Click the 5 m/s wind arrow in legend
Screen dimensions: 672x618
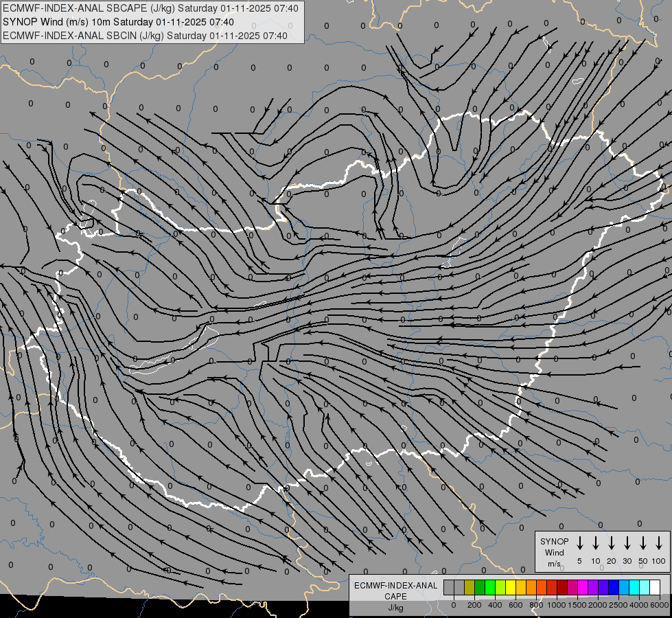[579, 542]
